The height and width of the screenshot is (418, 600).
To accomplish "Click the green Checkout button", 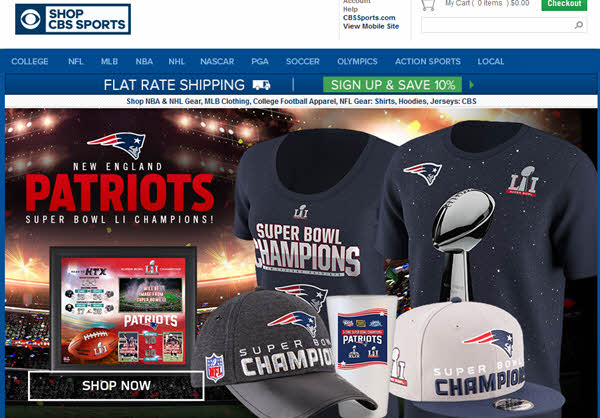I will [564, 5].
